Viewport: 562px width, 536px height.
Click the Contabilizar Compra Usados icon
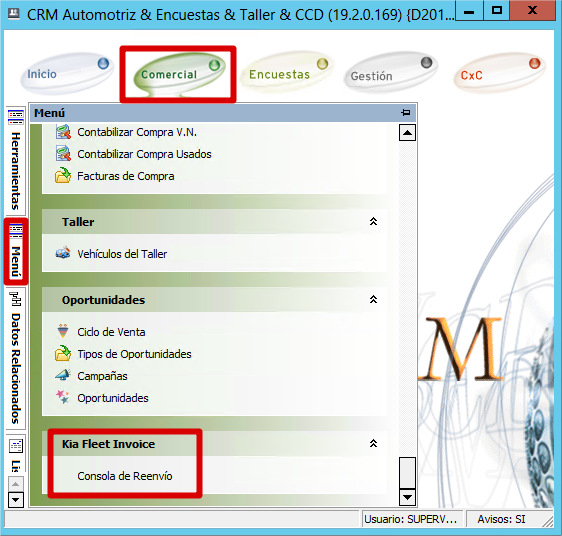point(63,154)
